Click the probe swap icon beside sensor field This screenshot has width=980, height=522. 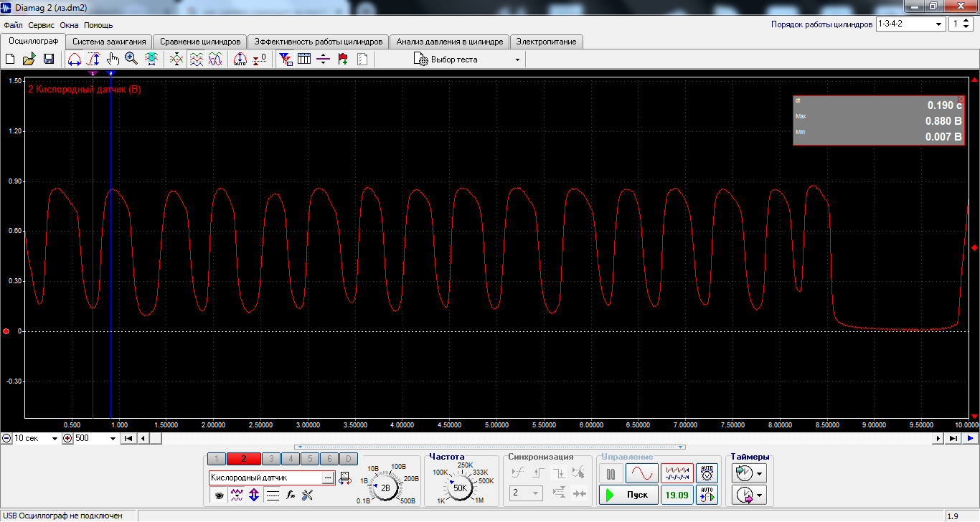pos(345,478)
